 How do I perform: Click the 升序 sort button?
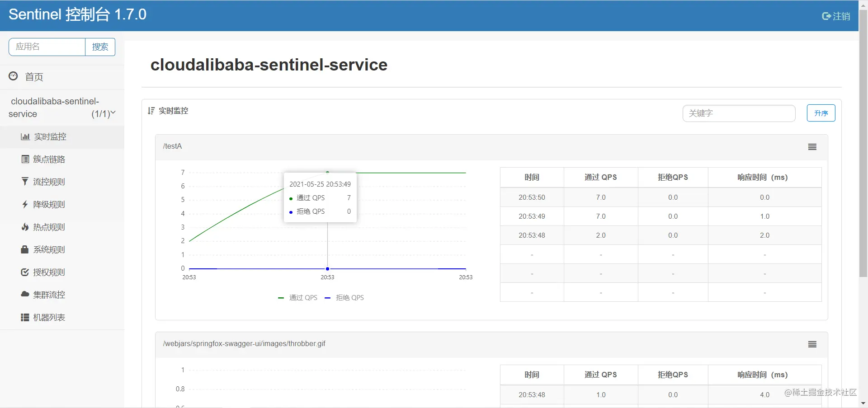coord(821,113)
